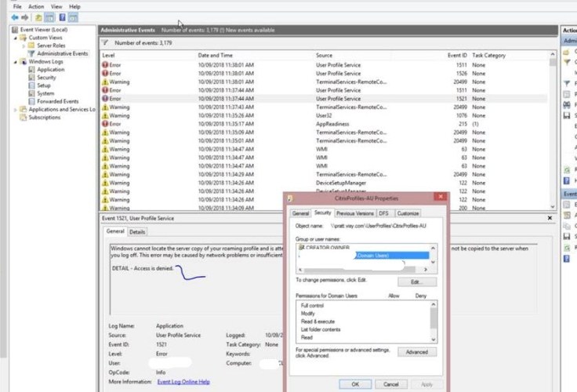Close the event details preview pane

(552, 218)
